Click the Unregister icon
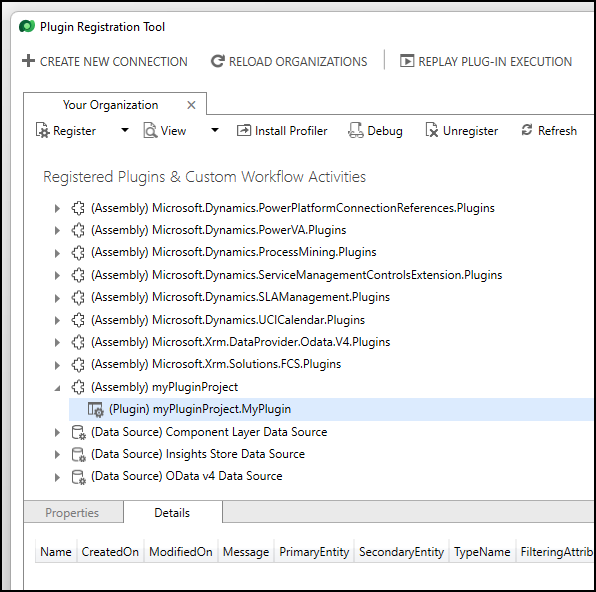 coord(431,130)
